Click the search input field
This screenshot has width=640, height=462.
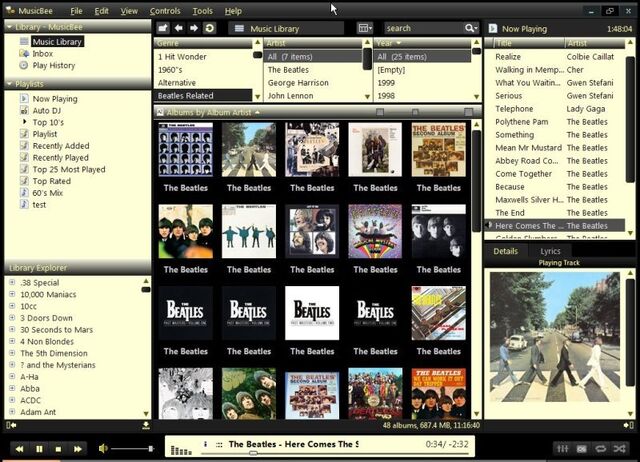424,28
